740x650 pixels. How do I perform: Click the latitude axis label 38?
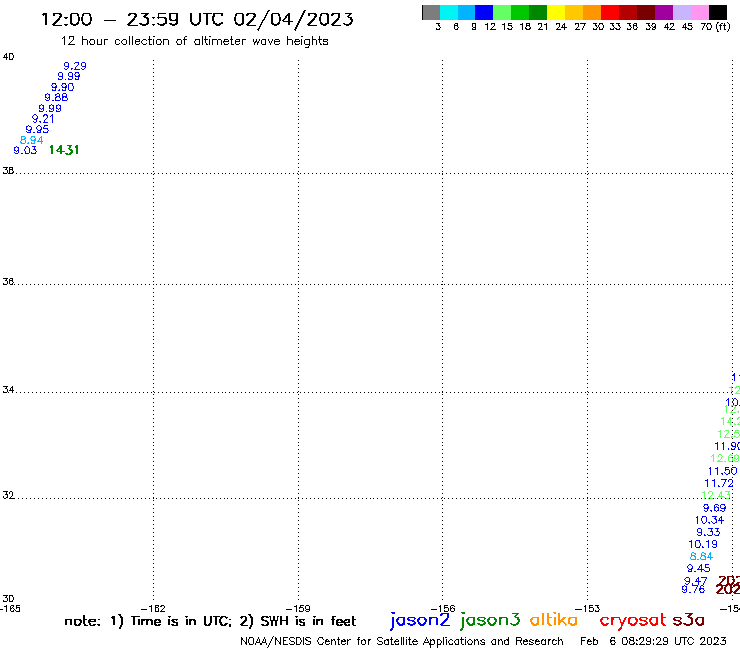(x=8, y=170)
